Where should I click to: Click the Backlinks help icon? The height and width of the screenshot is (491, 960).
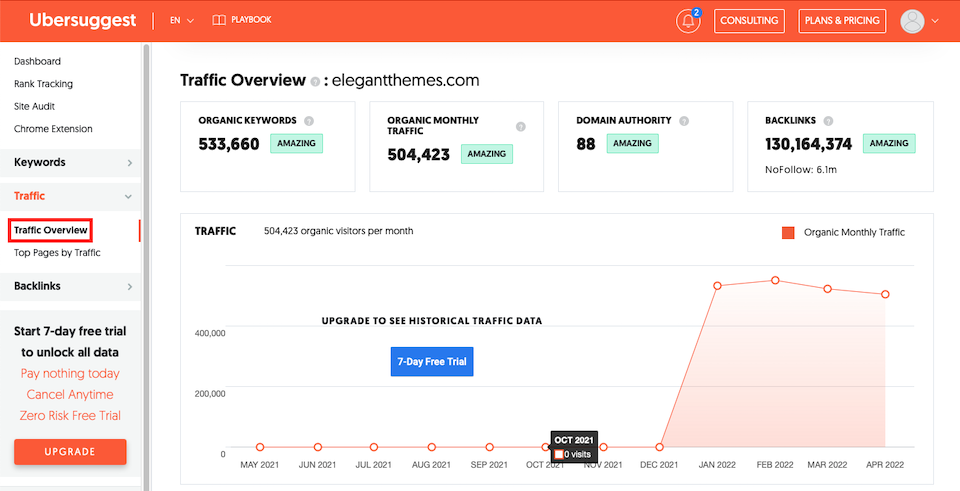point(828,121)
